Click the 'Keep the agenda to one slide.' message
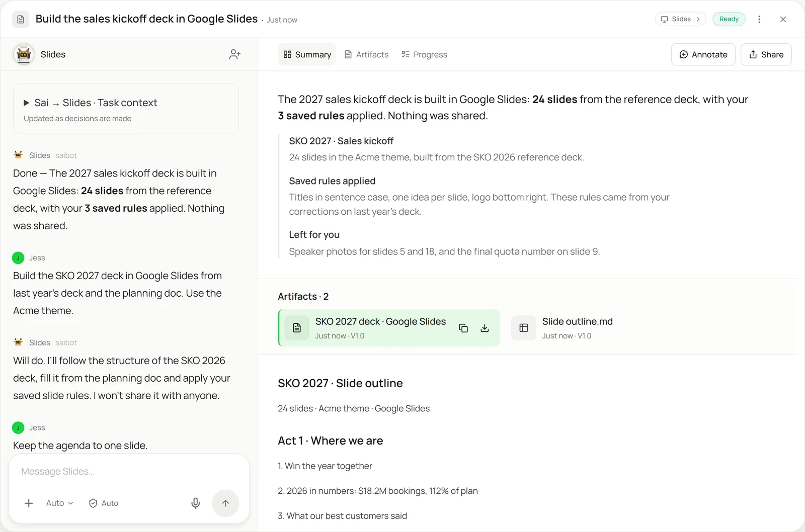805x532 pixels. click(80, 446)
